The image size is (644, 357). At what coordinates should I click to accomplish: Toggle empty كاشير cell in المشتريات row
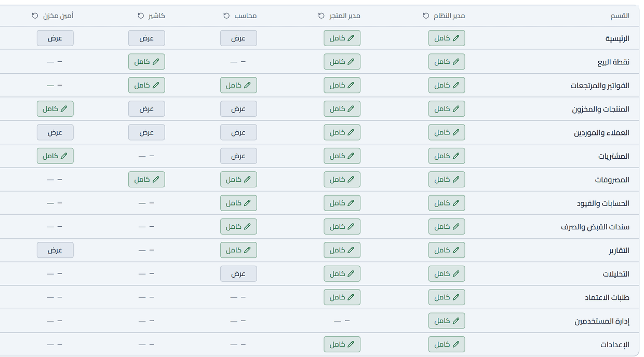(146, 156)
